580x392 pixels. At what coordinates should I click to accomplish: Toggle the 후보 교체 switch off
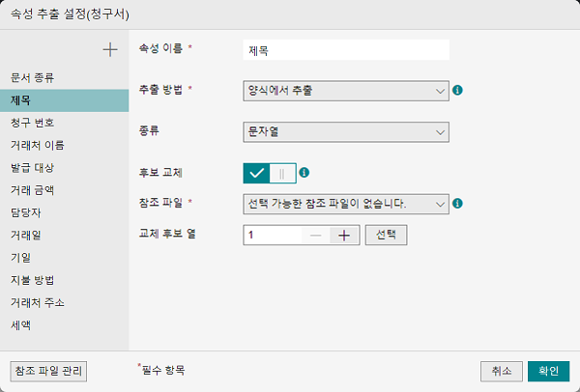tap(270, 173)
